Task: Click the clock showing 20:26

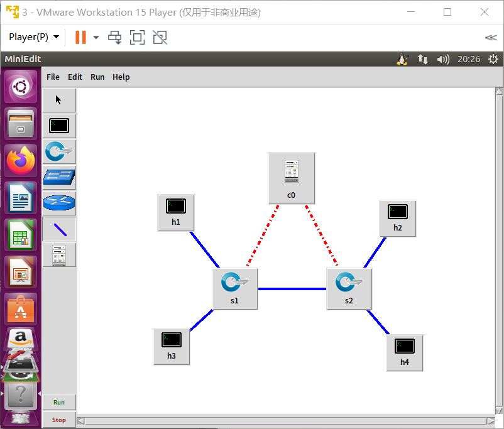Action: pyautogui.click(x=469, y=59)
